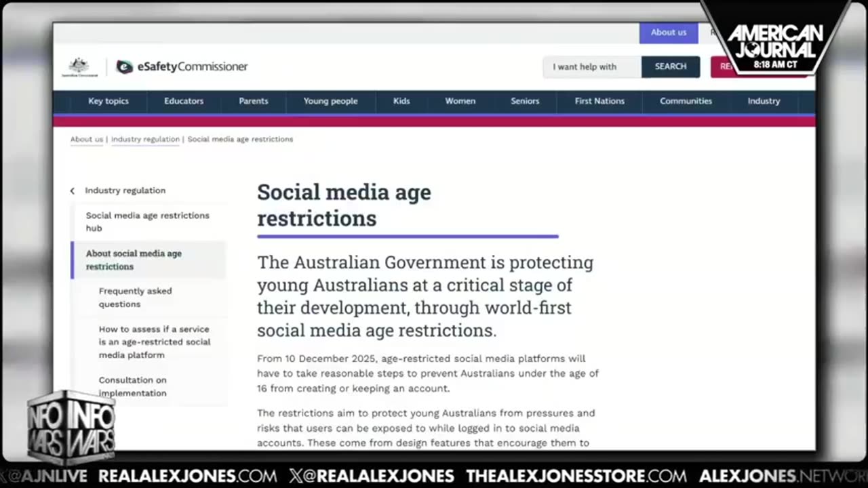Click the paragraph starting 'From 10 December 2025'
The width and height of the screenshot is (868, 488).
(428, 373)
